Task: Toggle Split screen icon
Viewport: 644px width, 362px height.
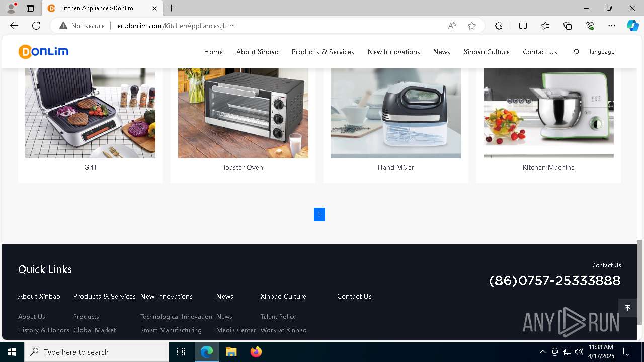Action: tap(523, 26)
